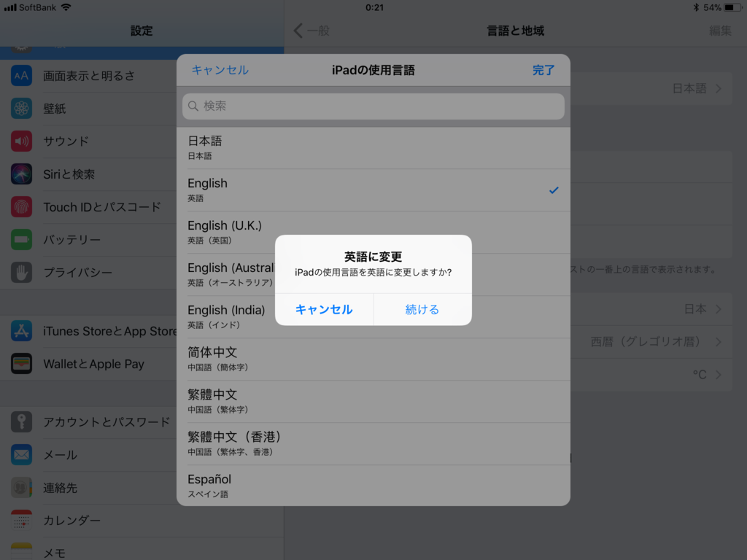Tap the Sound speaker icon (サウンド)
Screen dimensions: 747x560
coord(21,141)
